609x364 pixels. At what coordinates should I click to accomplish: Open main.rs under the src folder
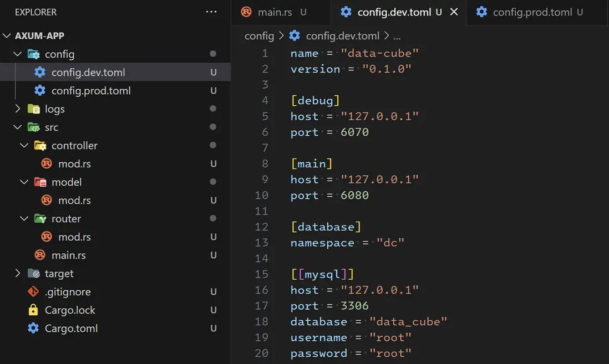[x=68, y=255]
